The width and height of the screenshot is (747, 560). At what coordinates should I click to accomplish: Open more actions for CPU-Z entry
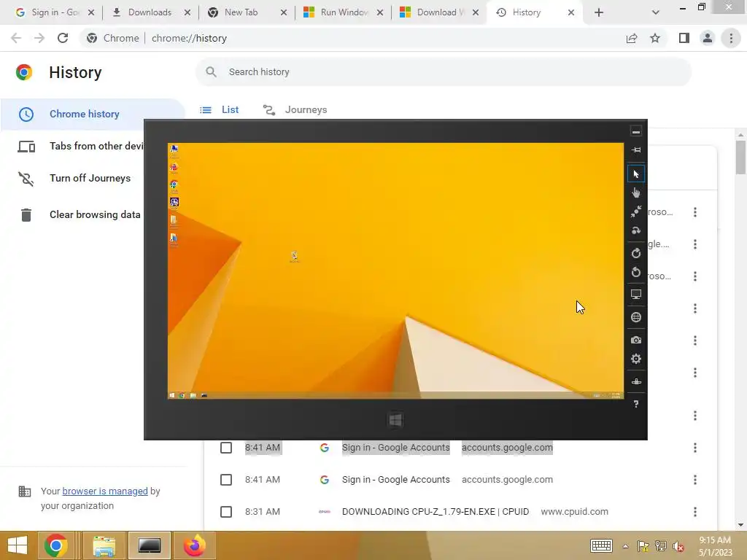pyautogui.click(x=695, y=512)
